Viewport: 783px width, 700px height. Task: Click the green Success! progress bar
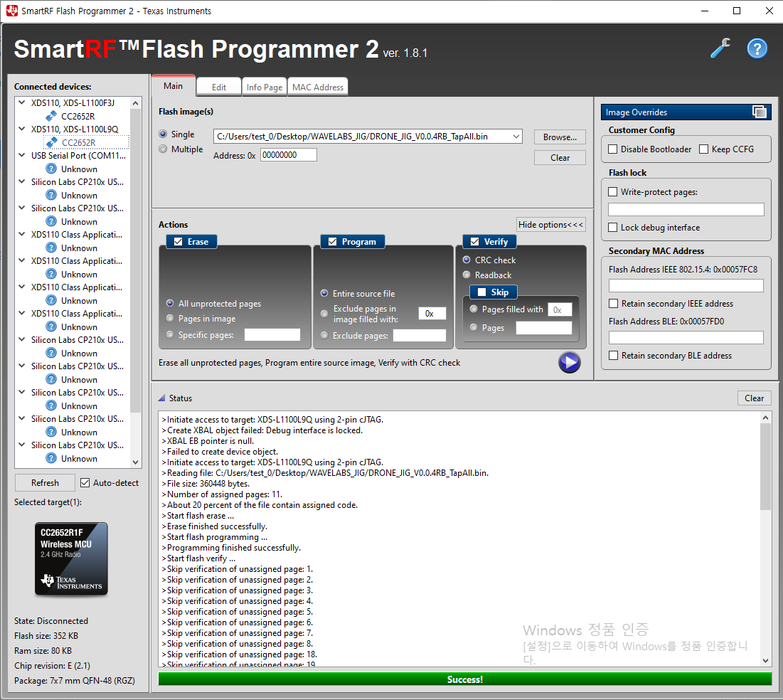[x=465, y=679]
